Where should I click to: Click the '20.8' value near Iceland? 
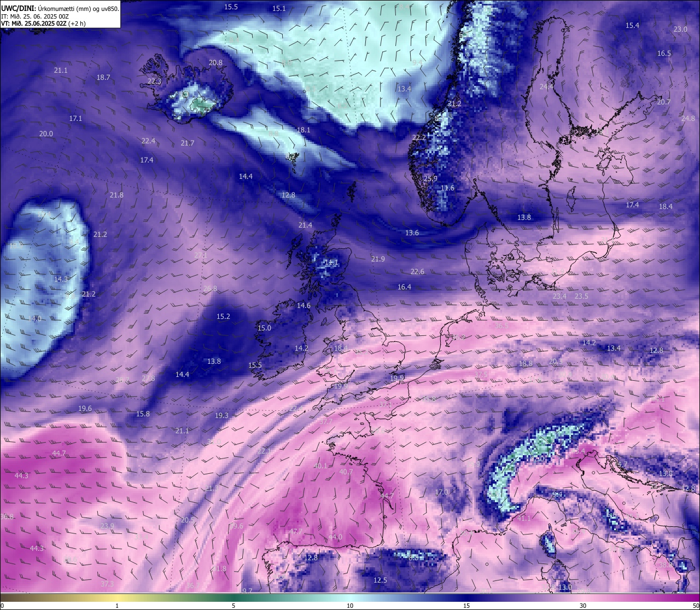[x=215, y=62]
